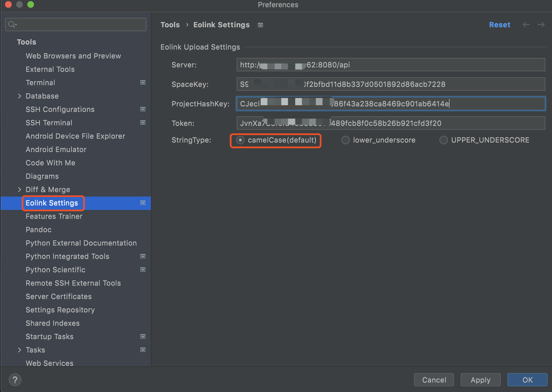Image resolution: width=552 pixels, height=392 pixels.
Task: Click the Token input field
Action: pyautogui.click(x=391, y=123)
